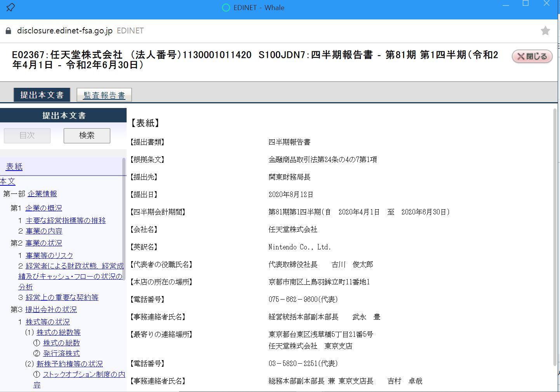The width and height of the screenshot is (560, 392).
Task: Click the EDINET - Whale window title
Action: [x=259, y=8]
